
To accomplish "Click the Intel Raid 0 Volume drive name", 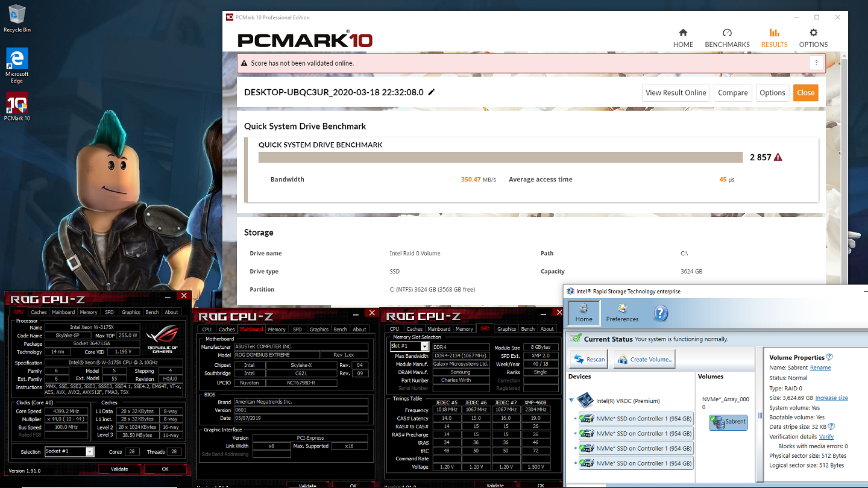I will tap(415, 254).
